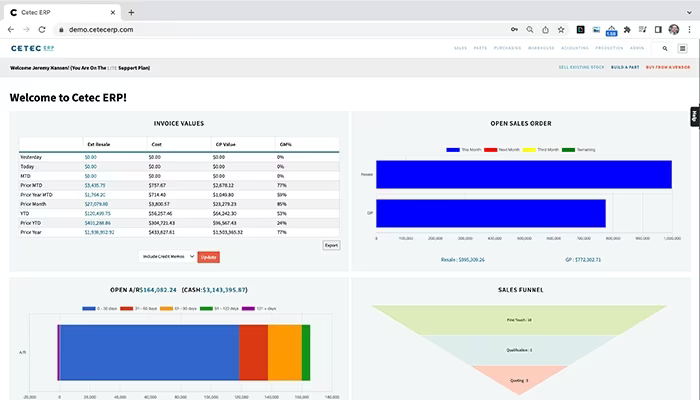The image size is (700, 400).
Task: Open Cash amount $3,143,395.87 link
Action: click(224, 290)
